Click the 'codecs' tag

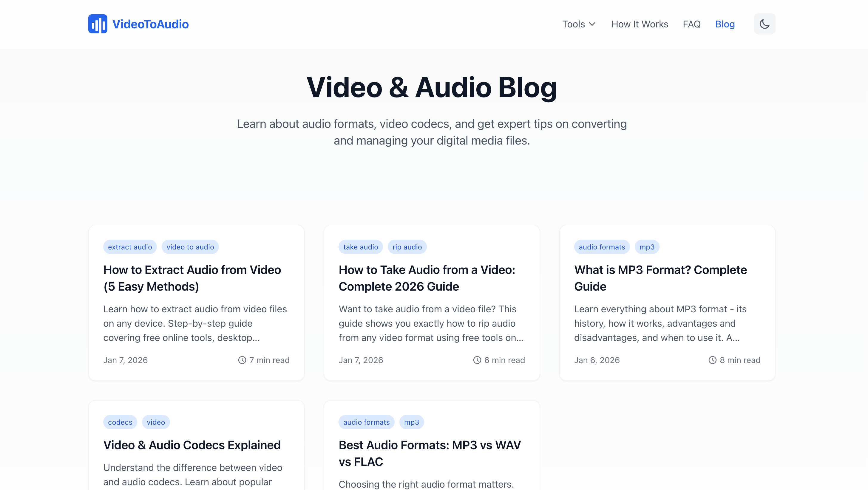point(120,422)
